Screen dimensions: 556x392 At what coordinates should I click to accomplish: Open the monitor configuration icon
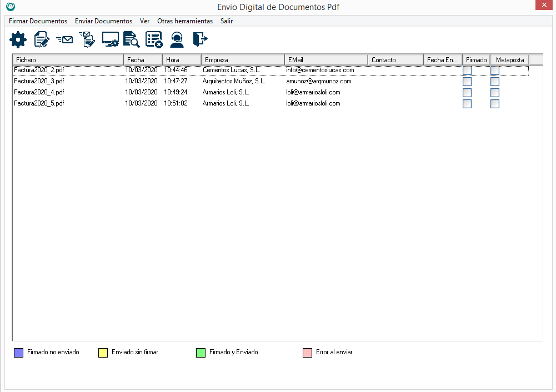[x=110, y=39]
